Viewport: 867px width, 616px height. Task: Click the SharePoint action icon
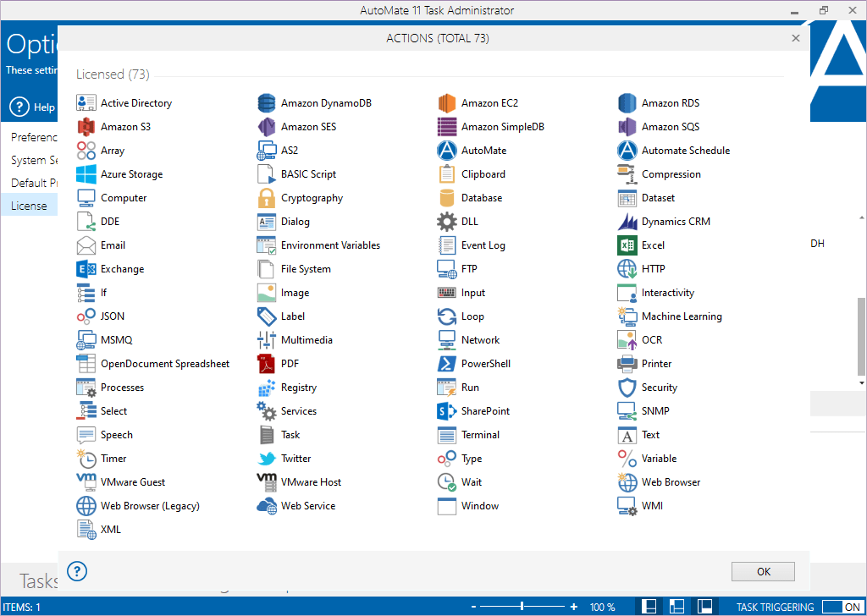click(x=447, y=411)
